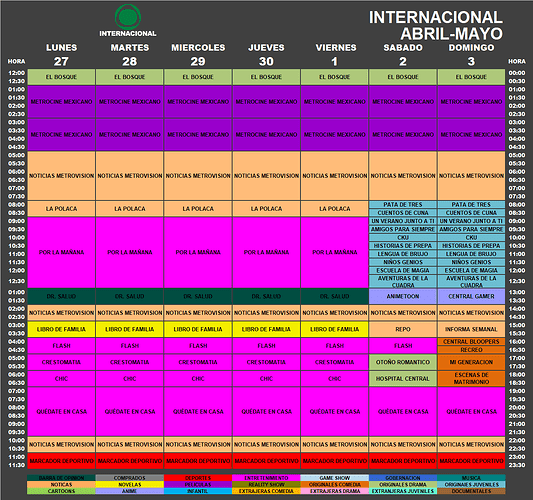The height and width of the screenshot is (500, 533).
Task: Open Quédate en Casa on Sabado
Action: pyautogui.click(x=403, y=411)
